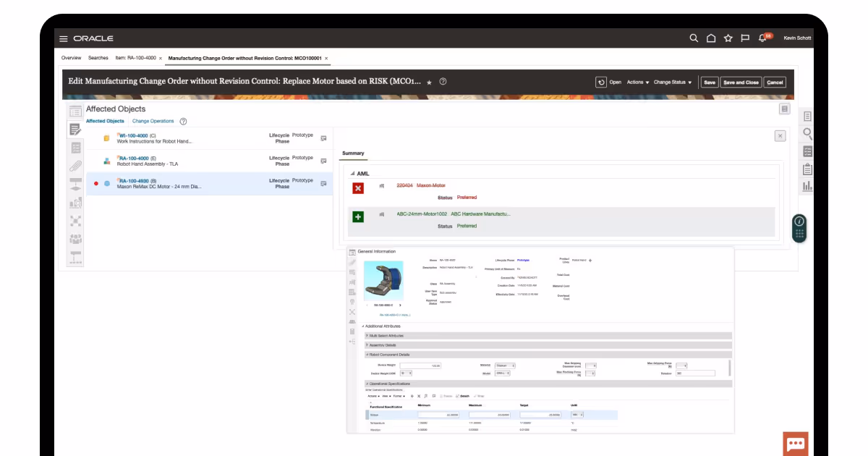Open the WI-100-4000 item link
This screenshot has width=868, height=456.
pos(133,135)
